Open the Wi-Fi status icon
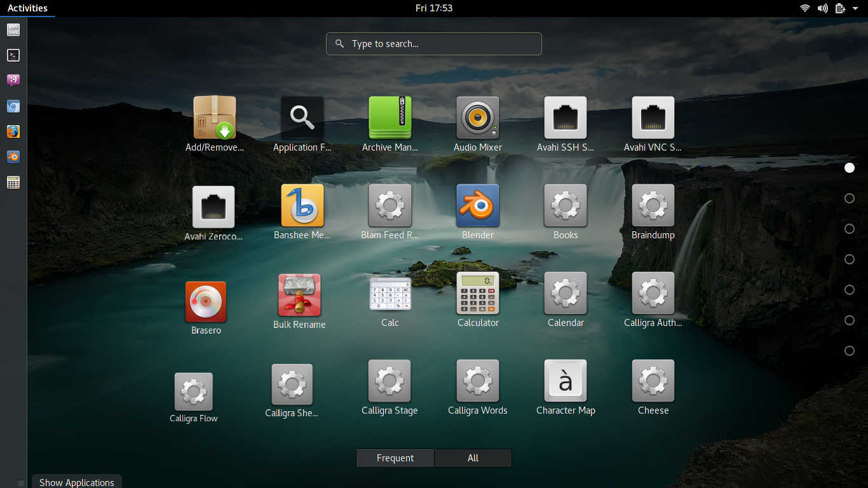 point(805,8)
